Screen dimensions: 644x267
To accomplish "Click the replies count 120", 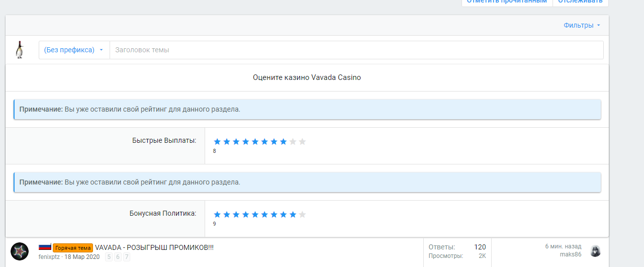I will pyautogui.click(x=480, y=247).
